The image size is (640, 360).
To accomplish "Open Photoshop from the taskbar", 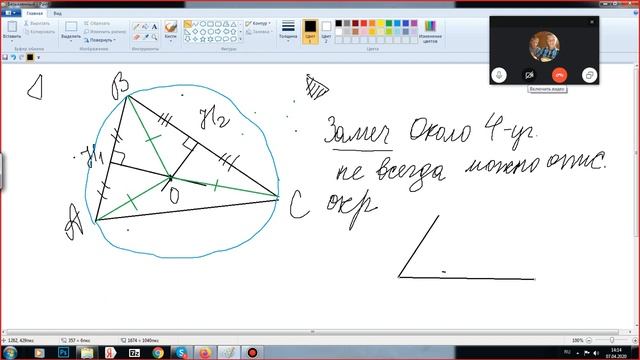I will tap(63, 352).
